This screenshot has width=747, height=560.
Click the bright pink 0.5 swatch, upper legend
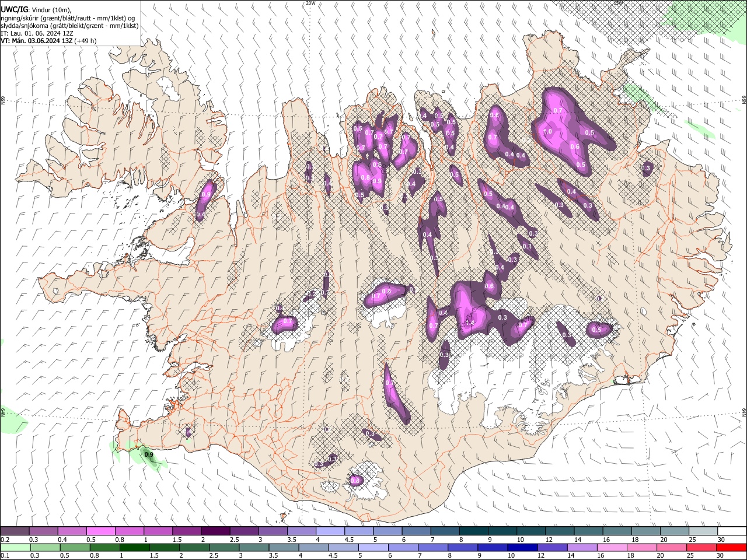pos(100,531)
